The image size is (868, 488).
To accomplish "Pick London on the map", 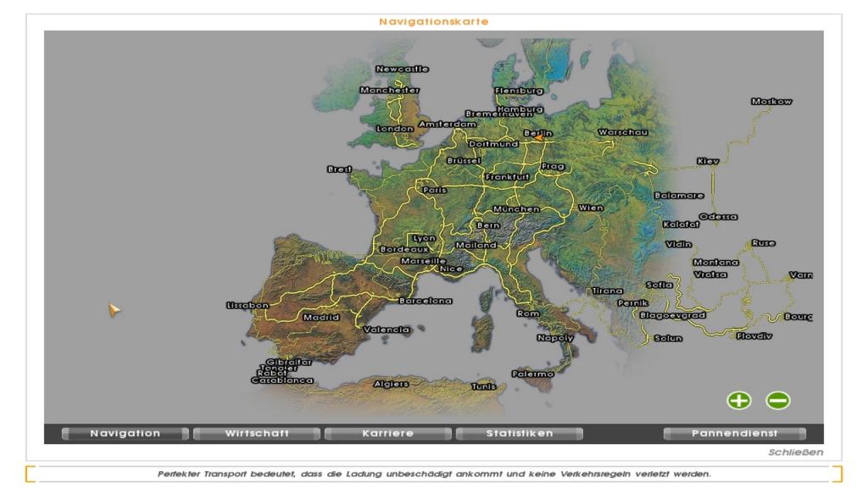I will (395, 129).
